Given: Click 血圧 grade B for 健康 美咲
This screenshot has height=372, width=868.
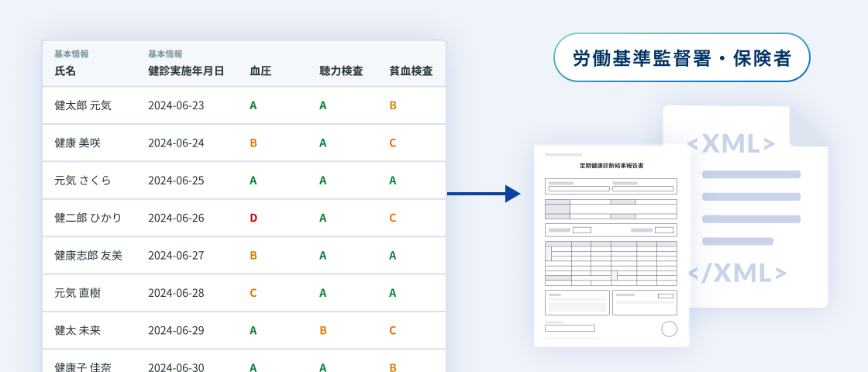Looking at the screenshot, I should tap(253, 143).
